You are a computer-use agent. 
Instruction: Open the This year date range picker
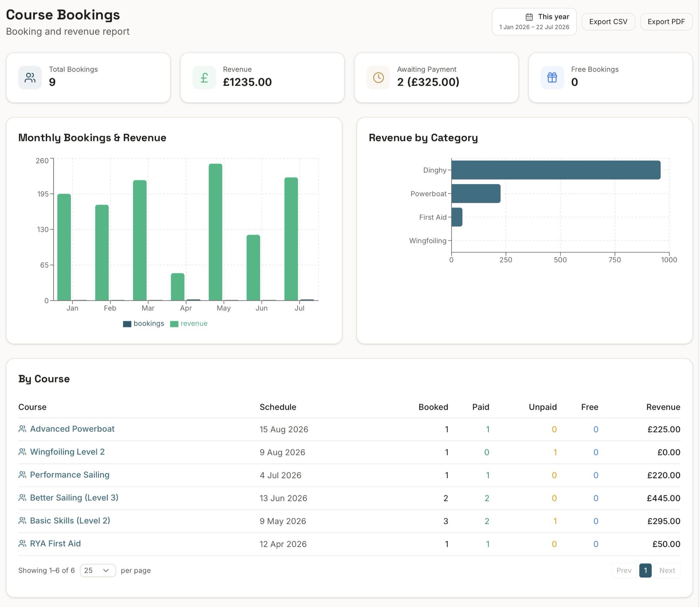(534, 22)
